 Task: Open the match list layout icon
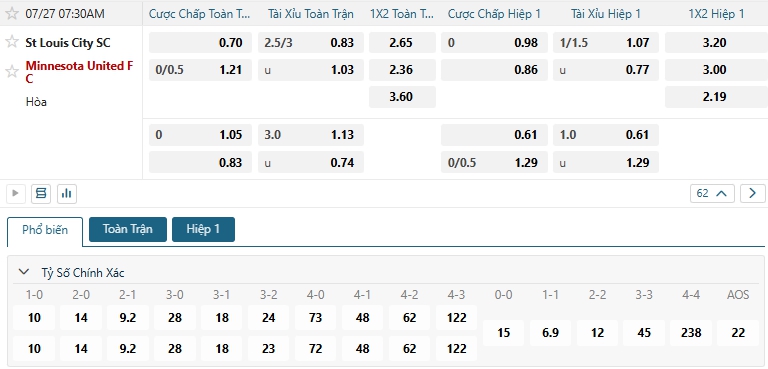(x=41, y=194)
